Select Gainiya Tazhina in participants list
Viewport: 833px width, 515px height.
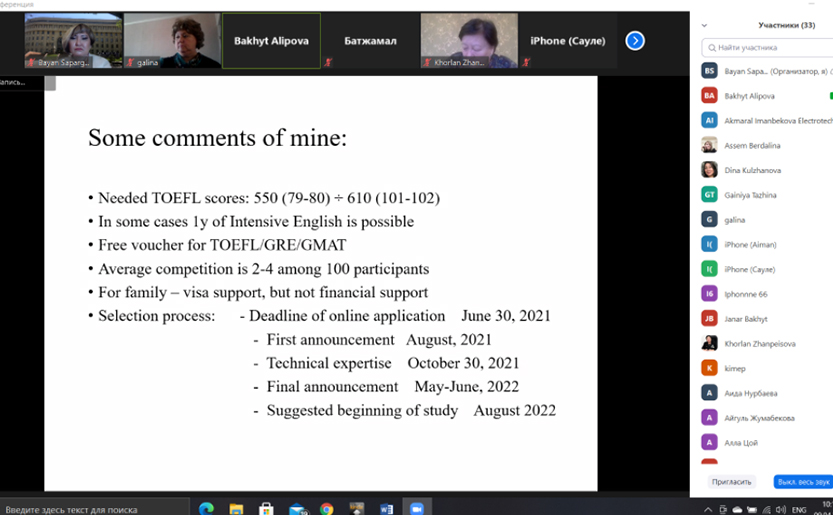(750, 195)
